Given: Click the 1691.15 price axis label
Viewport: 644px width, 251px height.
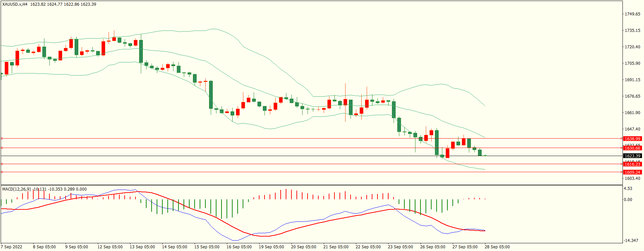Looking at the screenshot, I should click(632, 80).
